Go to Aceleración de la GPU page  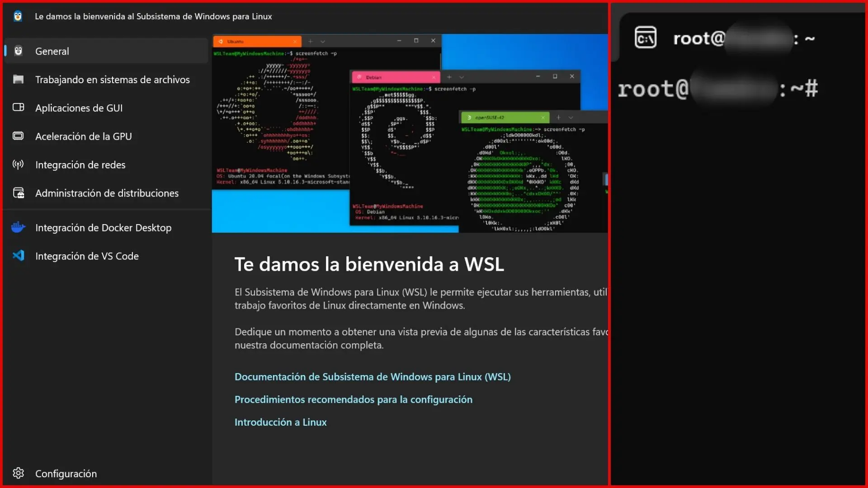click(84, 136)
